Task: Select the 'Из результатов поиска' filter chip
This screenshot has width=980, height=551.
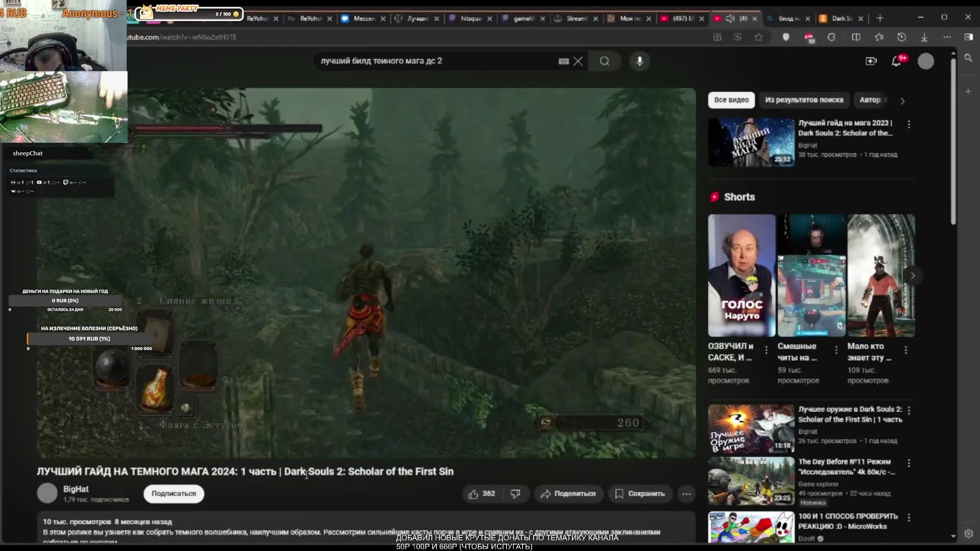Action: [x=804, y=100]
